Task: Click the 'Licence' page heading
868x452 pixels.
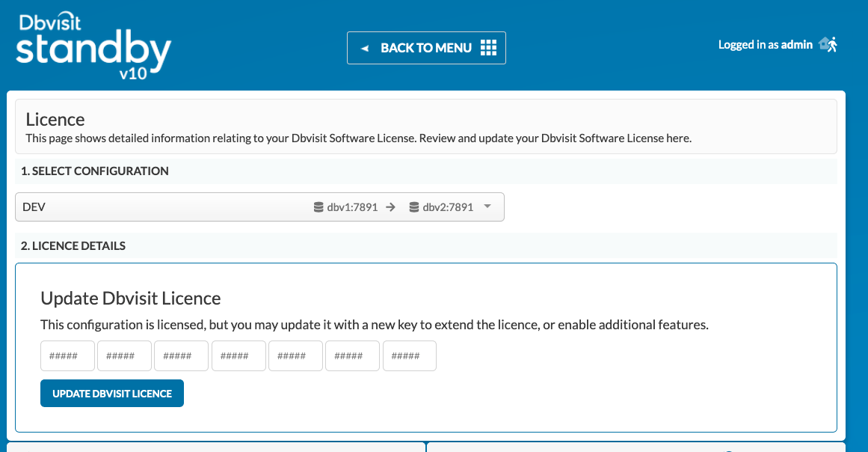Action: pos(55,120)
